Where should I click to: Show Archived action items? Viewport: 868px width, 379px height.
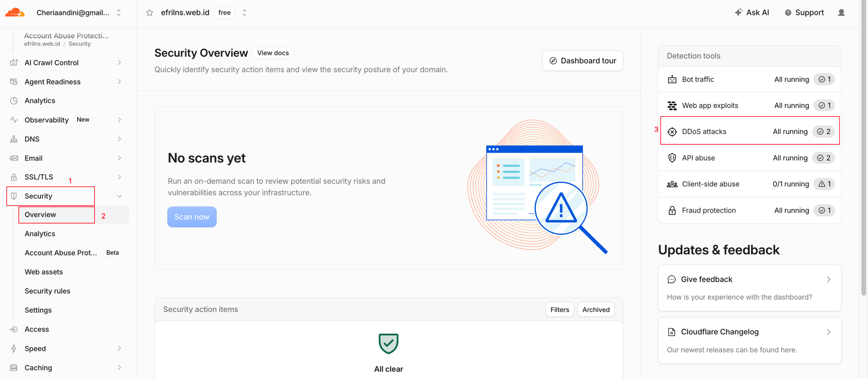pyautogui.click(x=596, y=309)
